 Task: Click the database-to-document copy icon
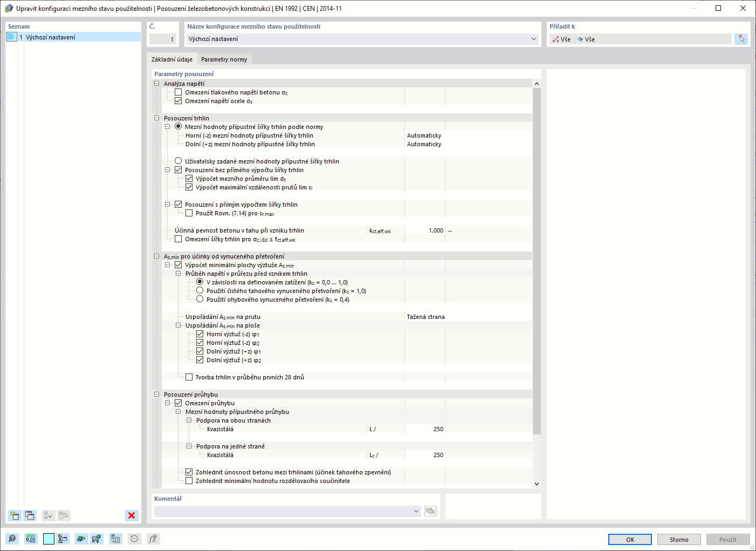pyautogui.click(x=115, y=539)
